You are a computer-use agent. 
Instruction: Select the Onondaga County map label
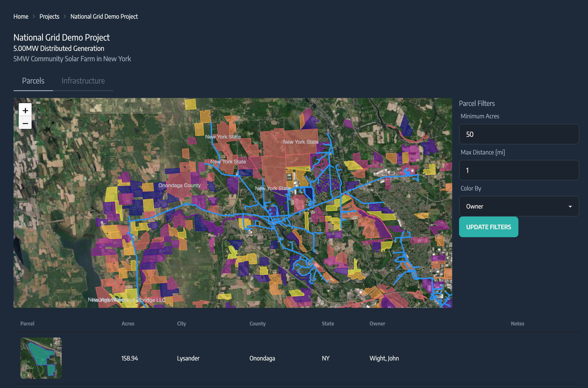coord(179,185)
